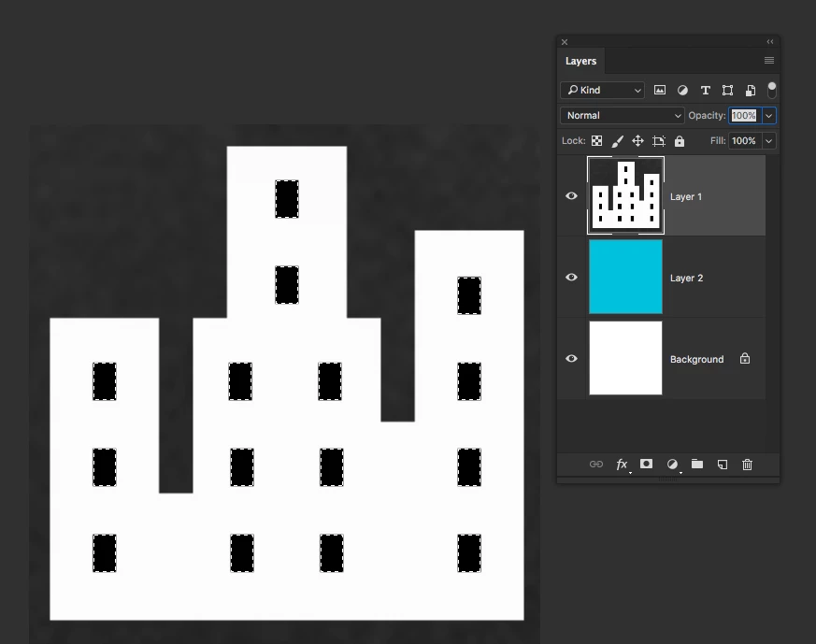Click the Fill label
This screenshot has width=816, height=644.
718,141
